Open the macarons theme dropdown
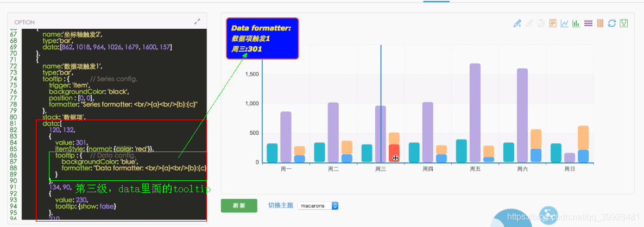644x227 pixels. [318, 206]
